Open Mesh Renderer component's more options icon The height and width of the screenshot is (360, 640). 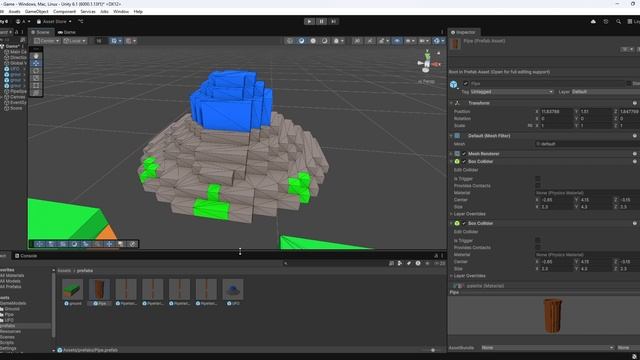point(635,153)
